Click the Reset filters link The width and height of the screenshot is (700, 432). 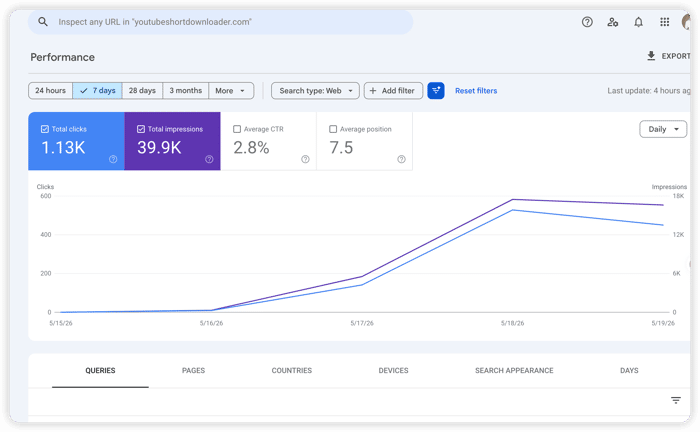point(476,91)
